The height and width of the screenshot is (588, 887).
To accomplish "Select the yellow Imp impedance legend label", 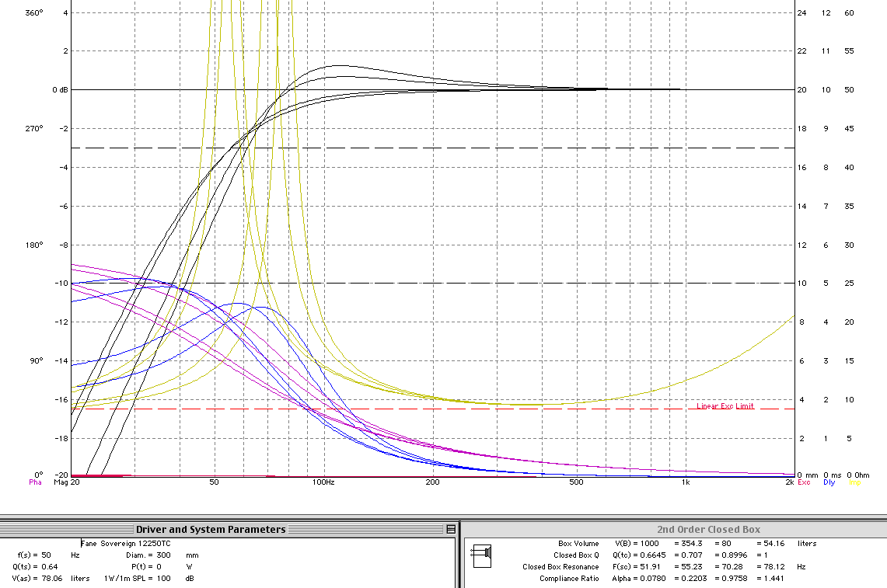I will (854, 482).
